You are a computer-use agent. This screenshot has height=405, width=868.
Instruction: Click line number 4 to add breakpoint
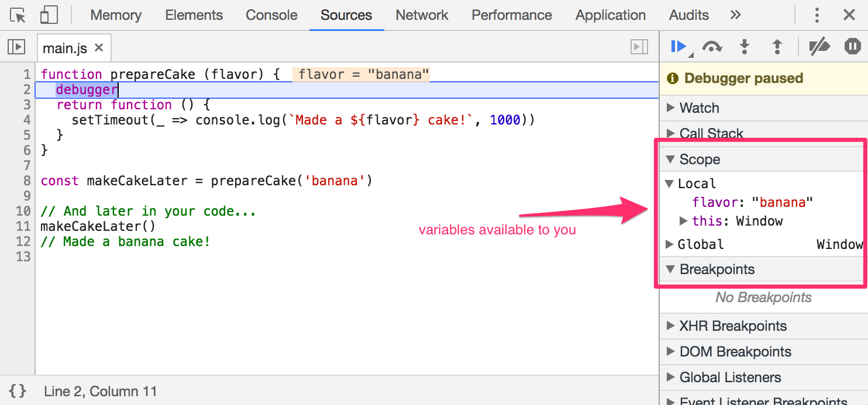pos(26,119)
